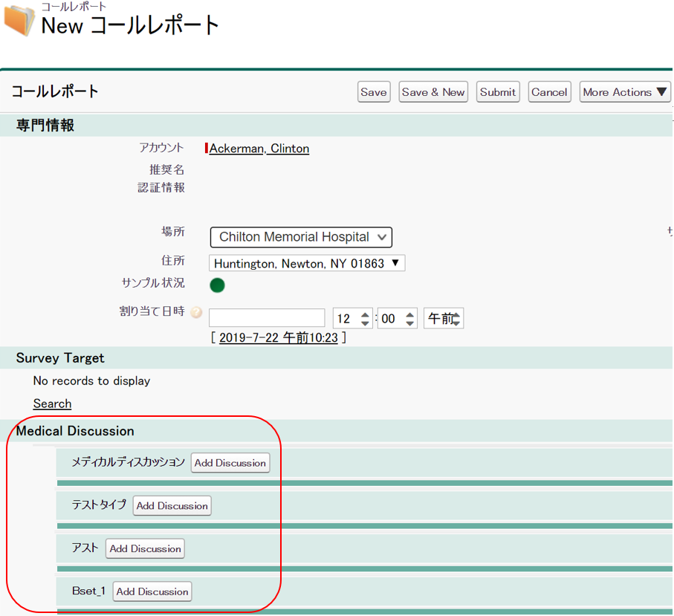Open the Ackerman, Clinton account link
The width and height of the screenshot is (674, 616).
click(x=259, y=149)
